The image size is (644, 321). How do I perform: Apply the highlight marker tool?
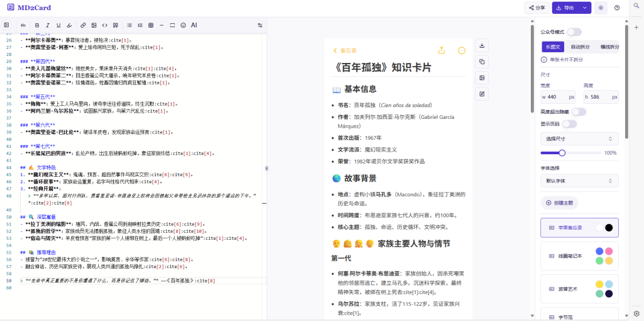point(69,25)
